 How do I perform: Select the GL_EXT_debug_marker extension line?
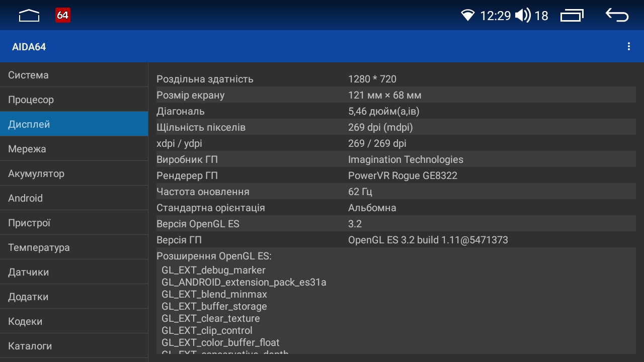click(213, 270)
